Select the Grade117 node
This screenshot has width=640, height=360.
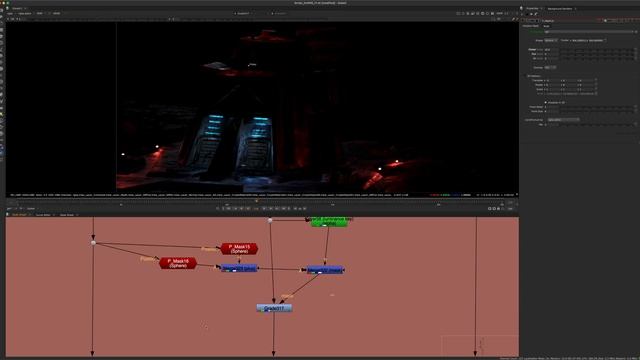pos(274,308)
